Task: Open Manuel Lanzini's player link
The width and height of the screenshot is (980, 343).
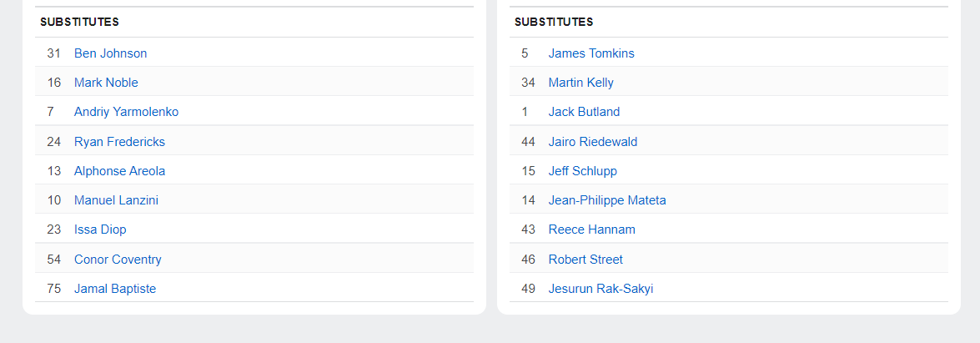Action: coord(116,200)
